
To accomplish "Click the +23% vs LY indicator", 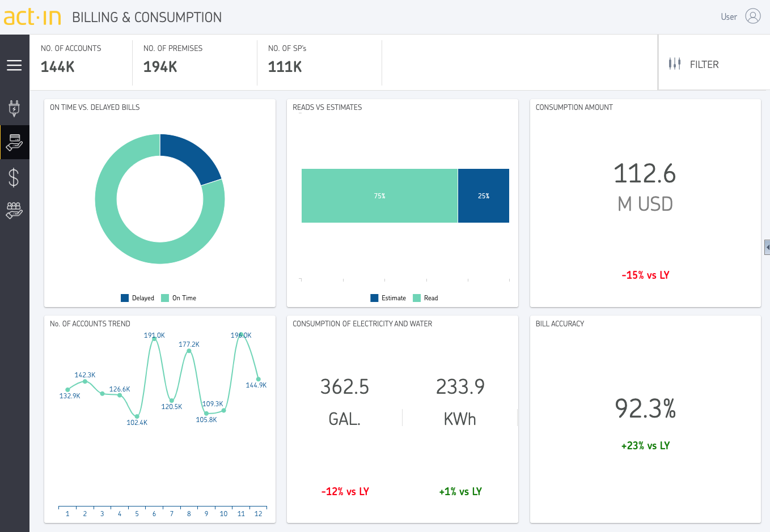I will point(645,446).
